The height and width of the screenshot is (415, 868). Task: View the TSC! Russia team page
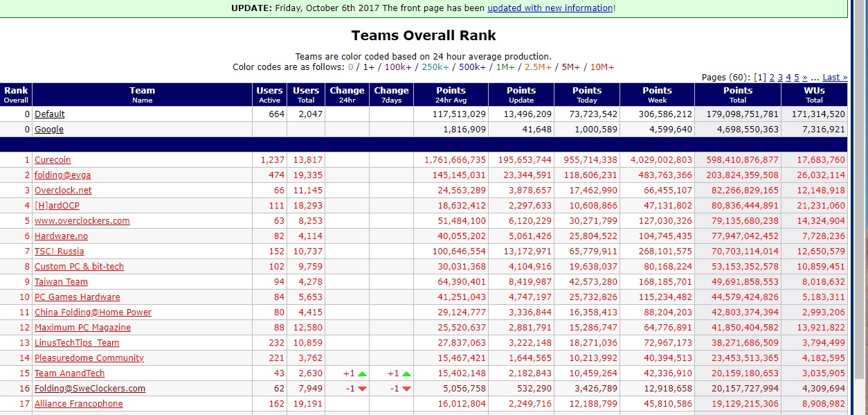tap(60, 251)
